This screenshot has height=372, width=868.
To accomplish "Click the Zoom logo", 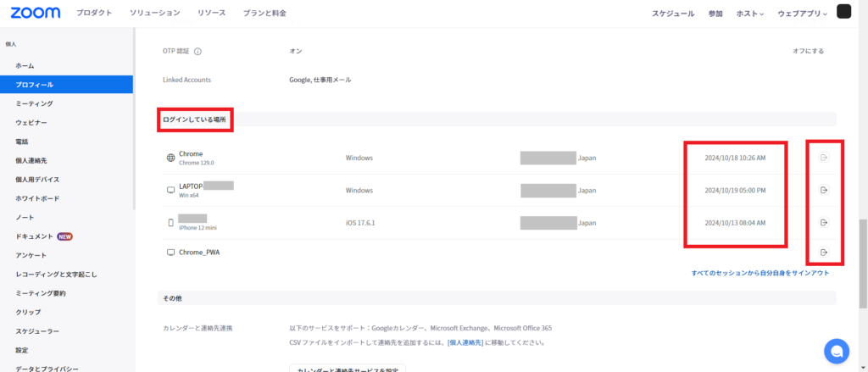I will [35, 13].
